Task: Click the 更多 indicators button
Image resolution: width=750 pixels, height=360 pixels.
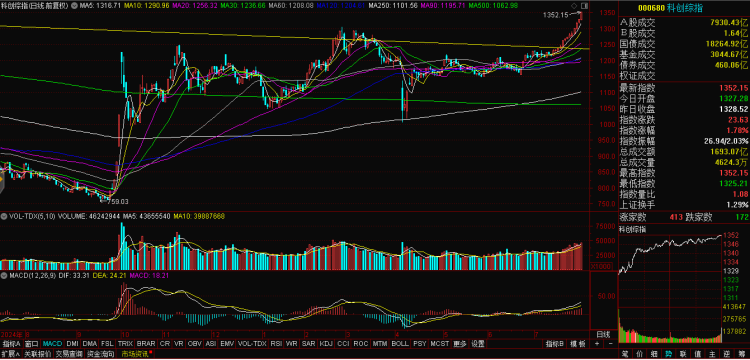Action: (460, 344)
